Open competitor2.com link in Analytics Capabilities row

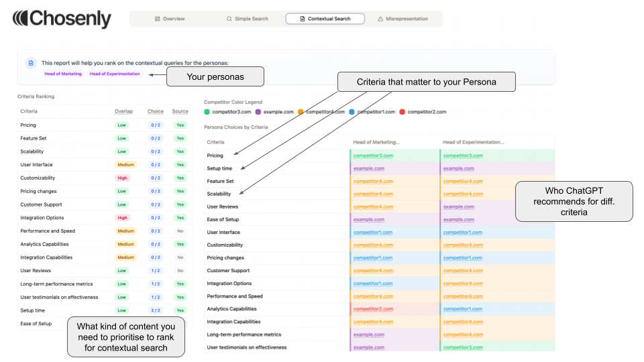click(x=373, y=308)
